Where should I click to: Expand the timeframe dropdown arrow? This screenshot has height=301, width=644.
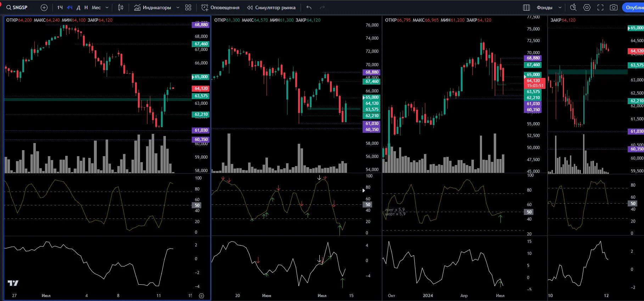click(107, 7)
